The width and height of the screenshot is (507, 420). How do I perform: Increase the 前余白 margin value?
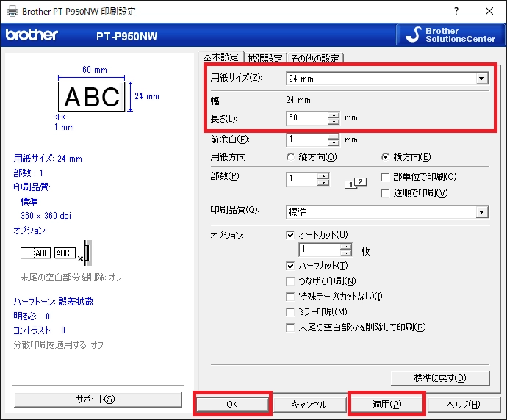334,137
